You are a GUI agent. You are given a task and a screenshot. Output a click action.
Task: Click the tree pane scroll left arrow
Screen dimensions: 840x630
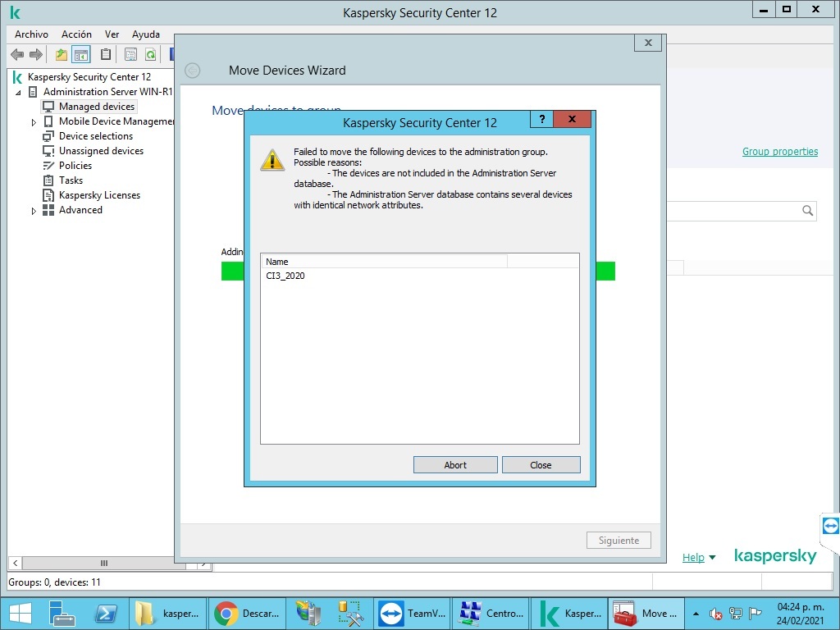(15, 563)
